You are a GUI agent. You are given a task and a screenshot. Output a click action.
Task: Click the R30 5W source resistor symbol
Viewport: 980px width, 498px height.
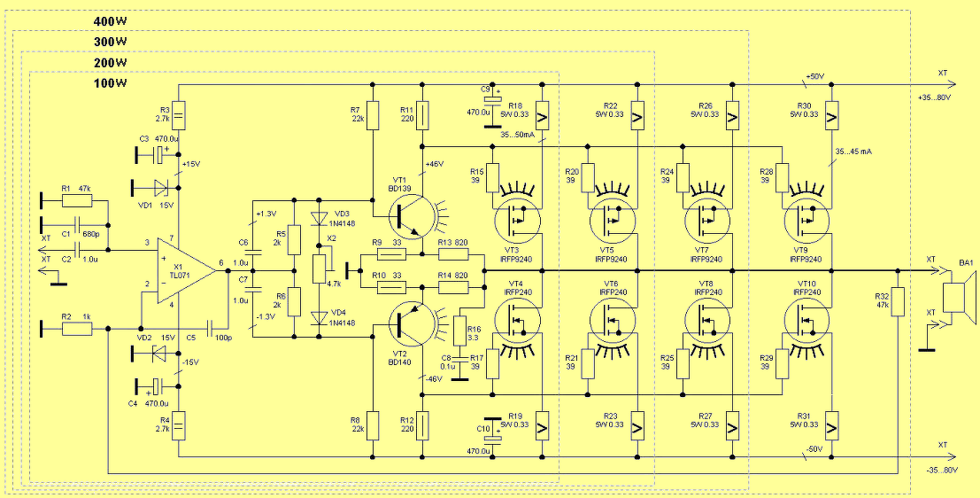pyautogui.click(x=831, y=115)
